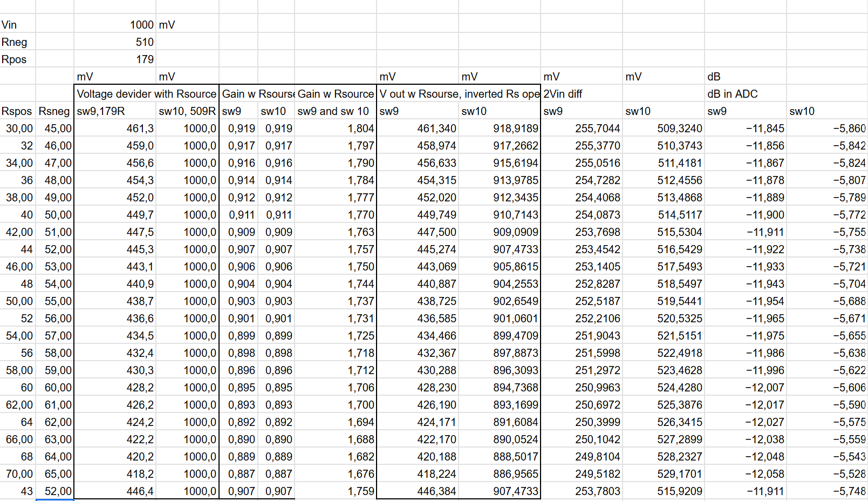Select cell with value 418,224
Viewport: 868px width, 501px height.
[418, 474]
